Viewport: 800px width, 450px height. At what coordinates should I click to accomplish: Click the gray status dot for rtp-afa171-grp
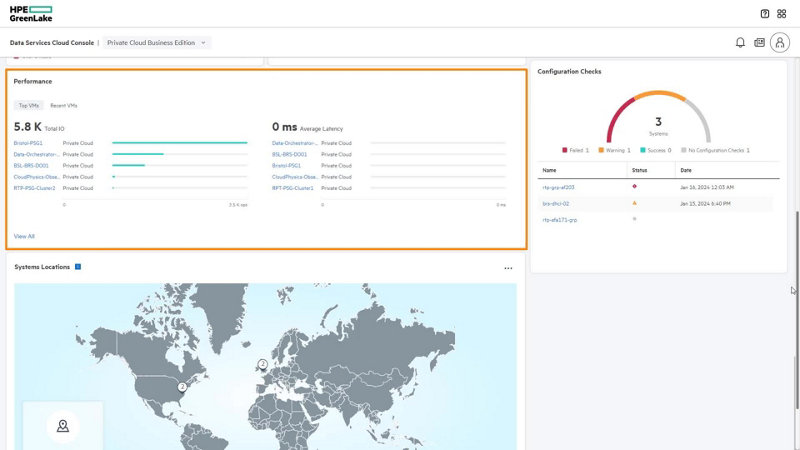click(634, 219)
